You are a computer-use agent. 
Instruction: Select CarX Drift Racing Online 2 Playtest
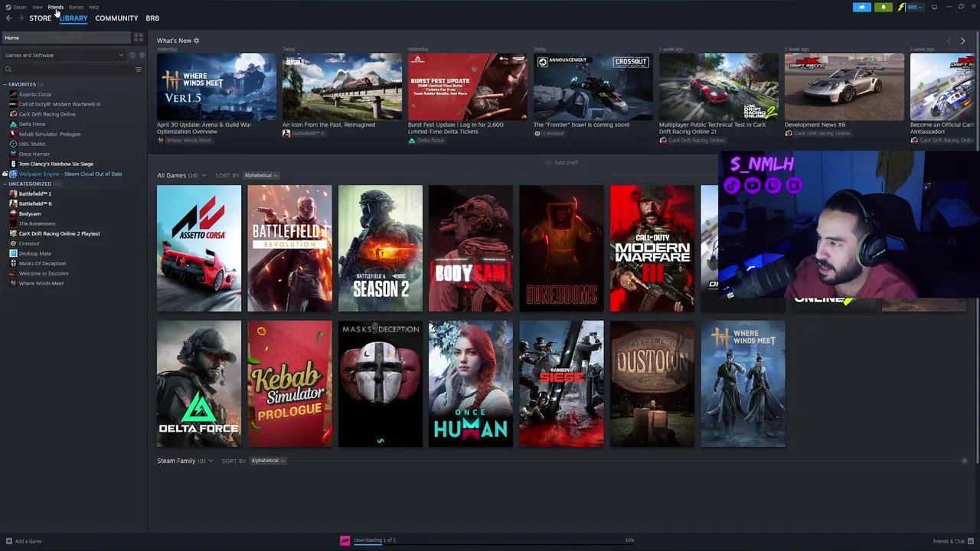[59, 233]
